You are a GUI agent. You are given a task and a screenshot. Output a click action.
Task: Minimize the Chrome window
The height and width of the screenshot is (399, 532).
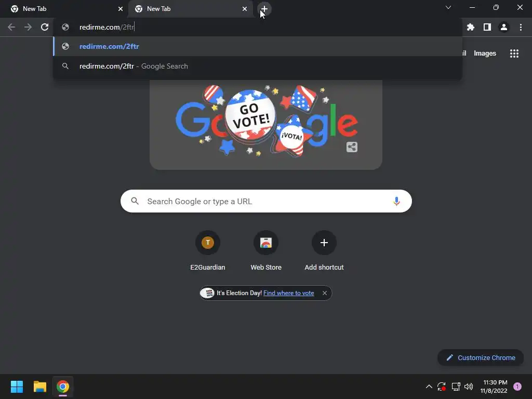click(x=472, y=7)
